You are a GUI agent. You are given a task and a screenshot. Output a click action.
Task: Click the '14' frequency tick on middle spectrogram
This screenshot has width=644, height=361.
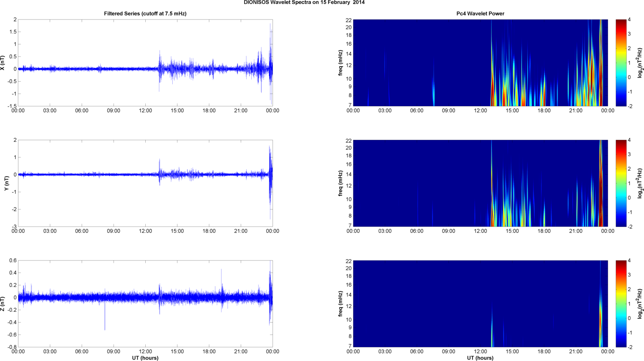click(349, 175)
